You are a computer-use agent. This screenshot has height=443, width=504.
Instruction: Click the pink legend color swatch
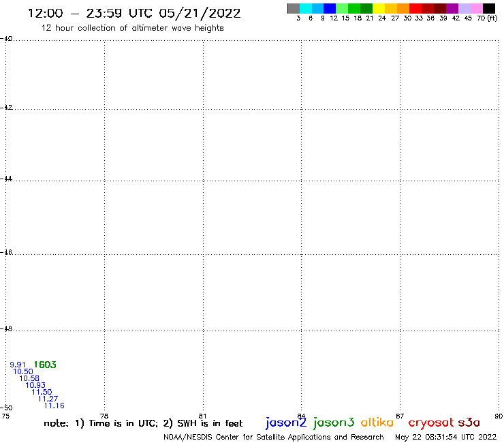[x=477, y=9]
